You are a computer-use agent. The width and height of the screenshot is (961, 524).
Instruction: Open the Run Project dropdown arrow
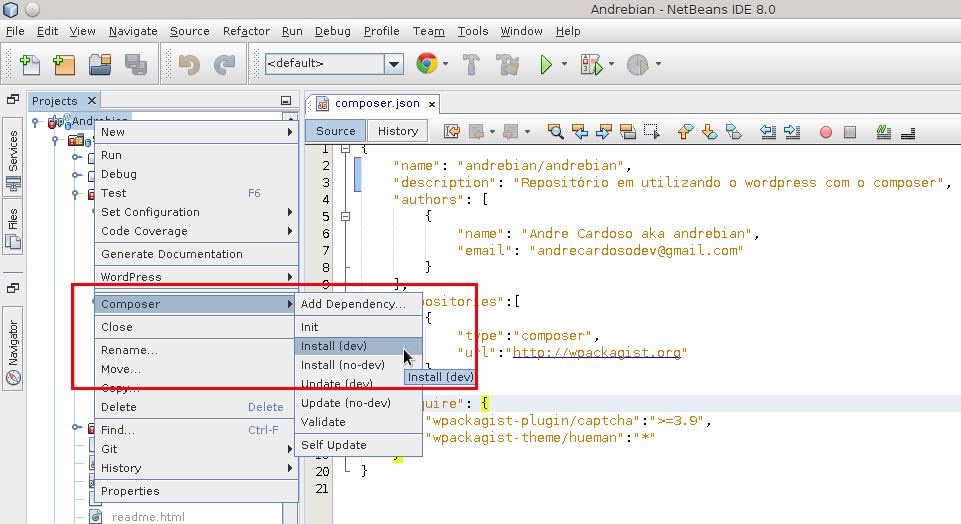coord(564,64)
